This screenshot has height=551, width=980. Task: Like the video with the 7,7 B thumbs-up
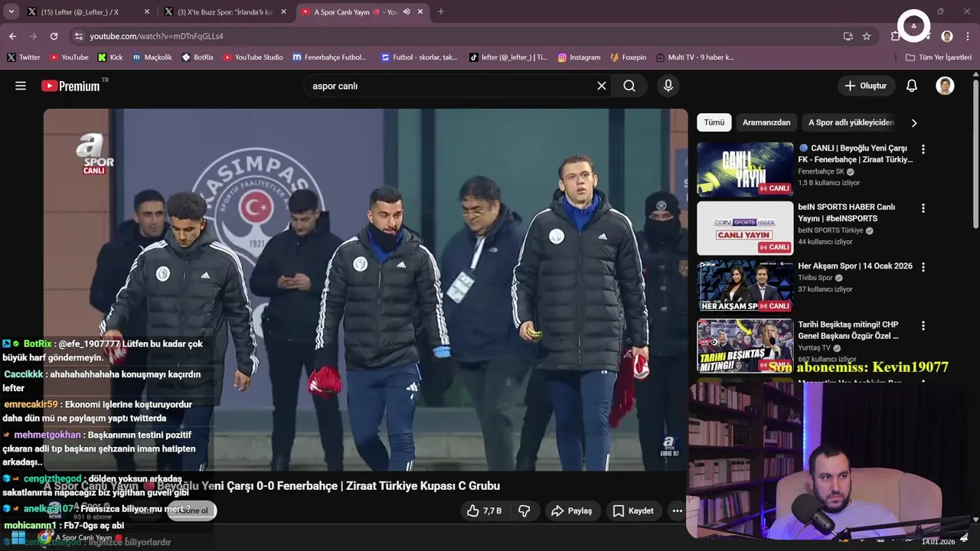point(484,510)
